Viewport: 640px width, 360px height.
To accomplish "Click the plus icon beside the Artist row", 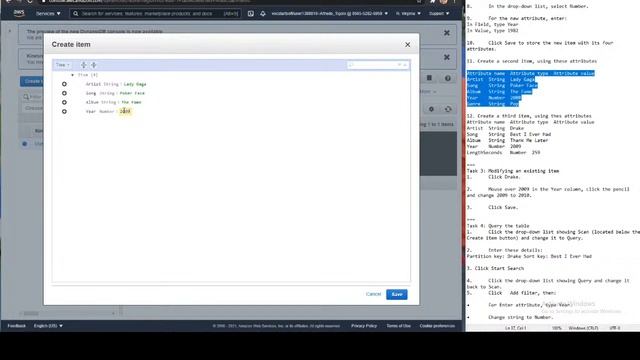I will tap(64, 84).
